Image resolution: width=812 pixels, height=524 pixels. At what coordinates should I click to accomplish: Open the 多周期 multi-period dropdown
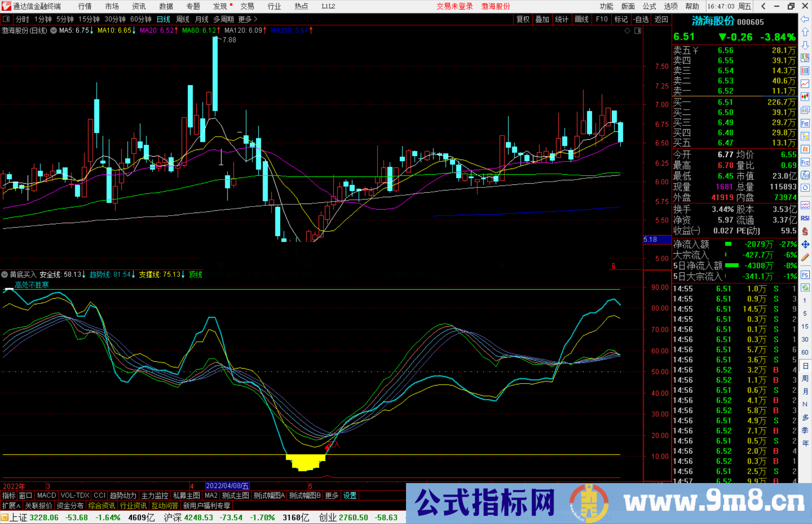224,19
